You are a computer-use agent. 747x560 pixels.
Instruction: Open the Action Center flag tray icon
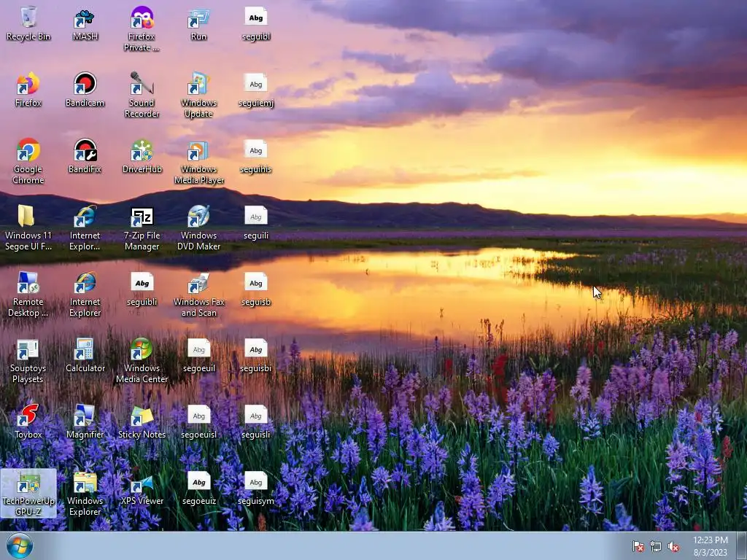(638, 546)
